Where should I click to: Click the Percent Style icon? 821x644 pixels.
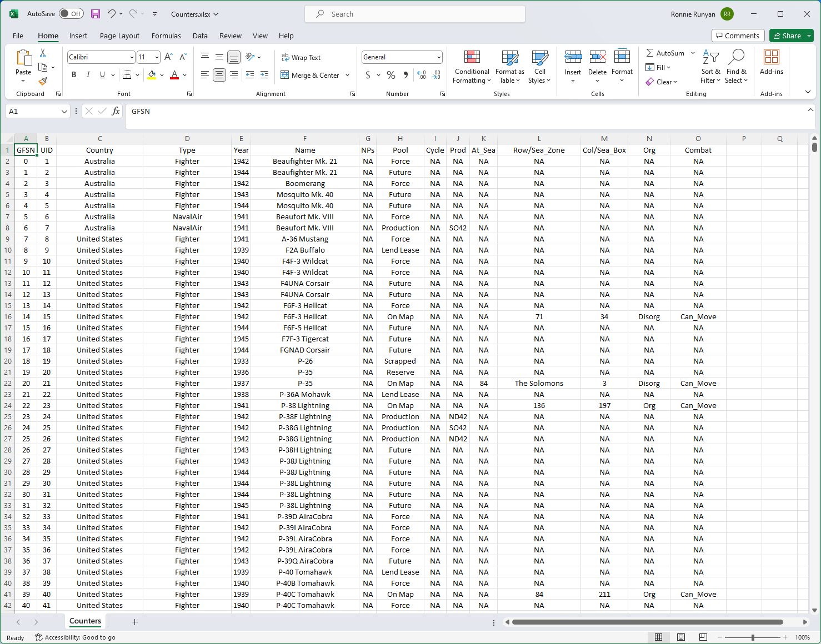pyautogui.click(x=391, y=75)
